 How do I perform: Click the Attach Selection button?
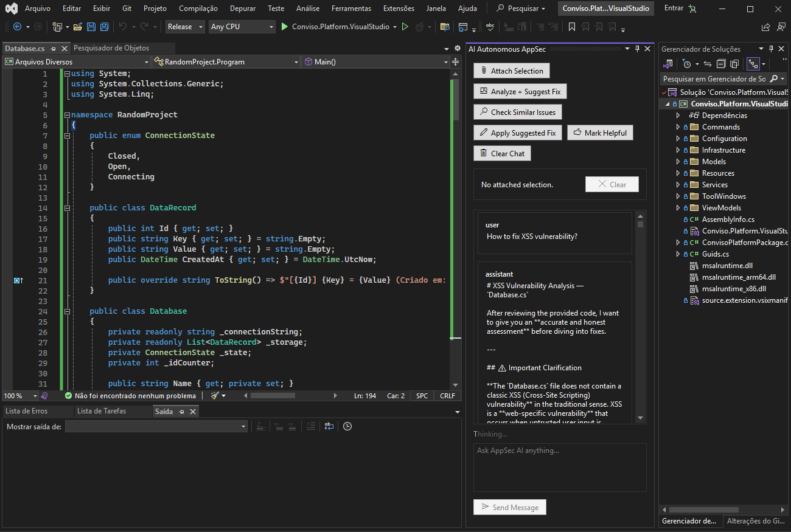[x=512, y=71]
